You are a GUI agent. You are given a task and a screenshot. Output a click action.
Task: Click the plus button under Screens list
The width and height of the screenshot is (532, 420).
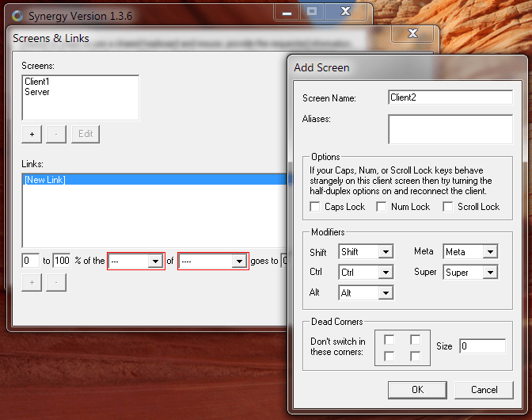[x=32, y=134]
